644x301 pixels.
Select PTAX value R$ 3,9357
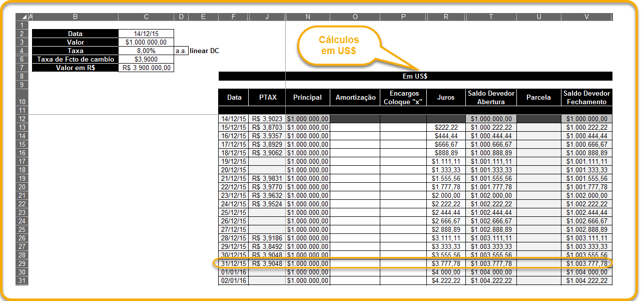click(x=267, y=136)
